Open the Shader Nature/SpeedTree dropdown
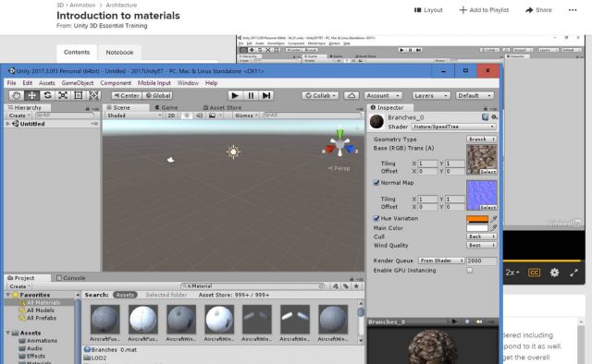 pos(453,127)
